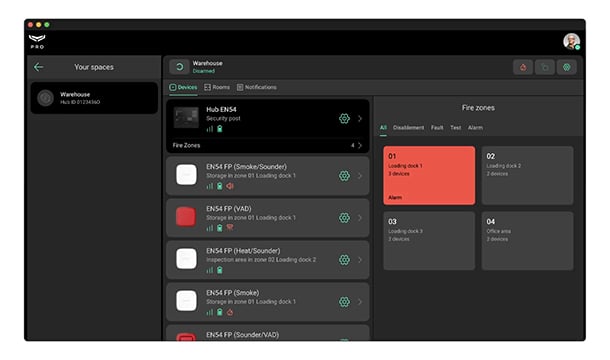Image resolution: width=610 pixels, height=360 pixels.
Task: Open fire zone 01 Loading dock 1 card
Action: (x=429, y=176)
